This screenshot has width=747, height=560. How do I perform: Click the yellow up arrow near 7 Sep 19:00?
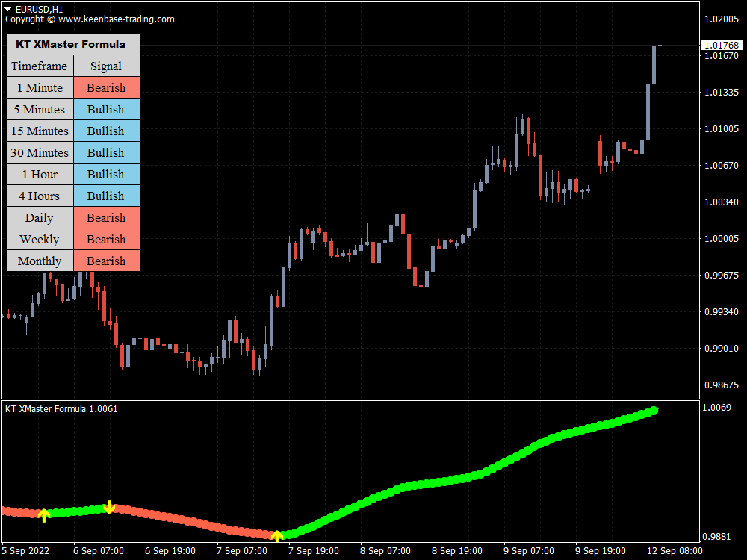coord(277,537)
